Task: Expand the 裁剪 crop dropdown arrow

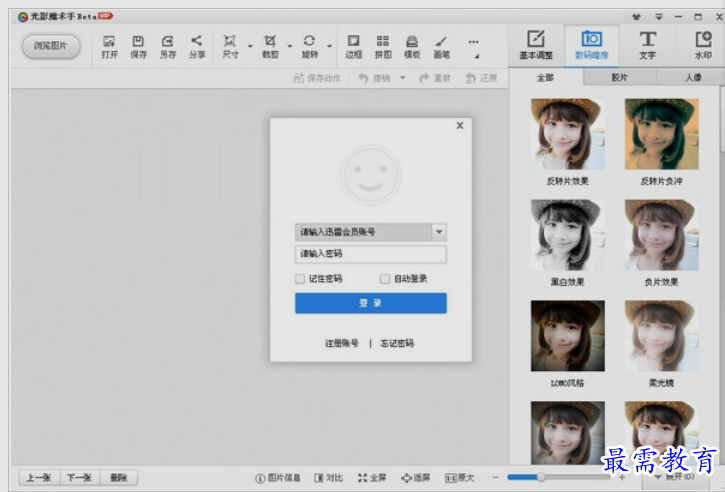Action: (x=290, y=46)
